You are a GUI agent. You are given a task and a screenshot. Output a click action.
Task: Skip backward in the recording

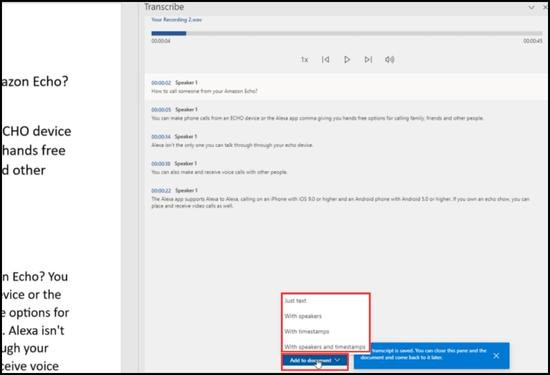tap(326, 60)
